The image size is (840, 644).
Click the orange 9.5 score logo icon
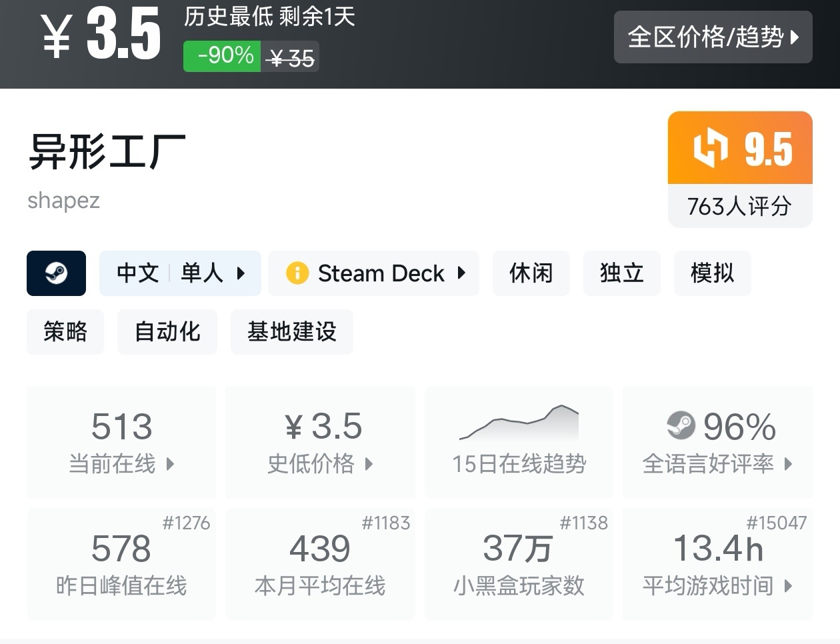(x=710, y=147)
